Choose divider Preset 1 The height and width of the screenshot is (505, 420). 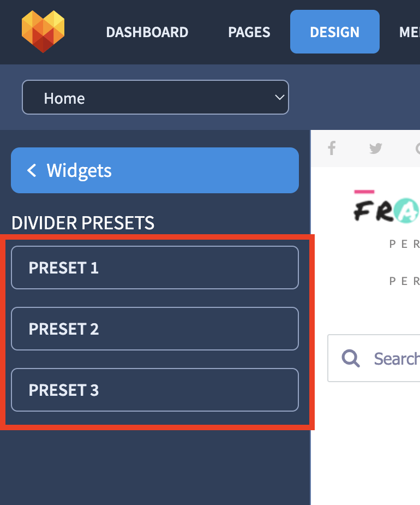point(155,268)
